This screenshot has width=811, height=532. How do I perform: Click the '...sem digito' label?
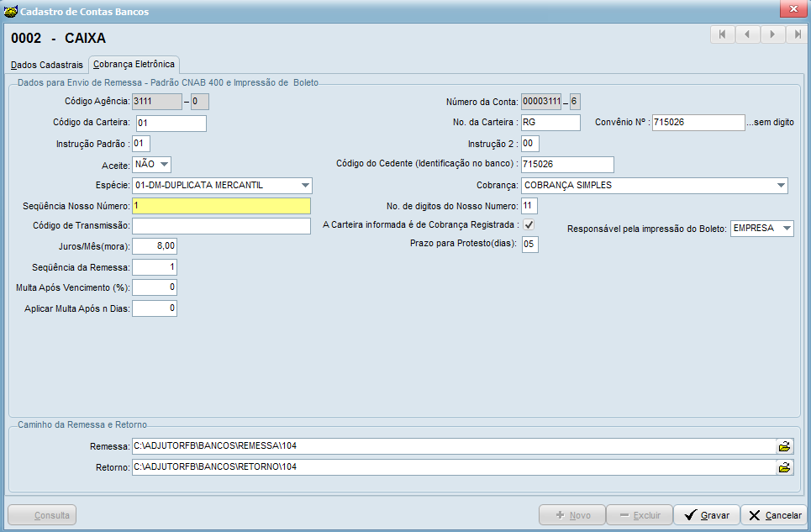point(770,123)
